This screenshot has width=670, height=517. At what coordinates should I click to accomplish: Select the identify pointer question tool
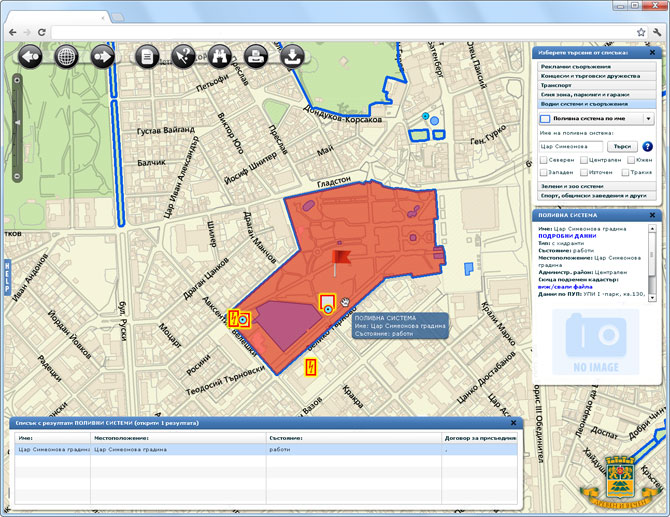pos(183,56)
